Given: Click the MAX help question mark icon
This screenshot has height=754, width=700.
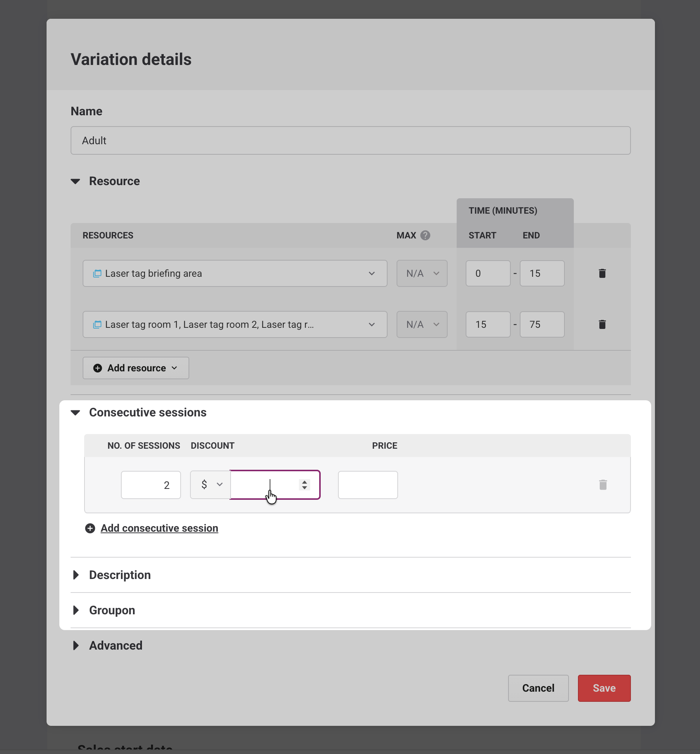Looking at the screenshot, I should (425, 235).
